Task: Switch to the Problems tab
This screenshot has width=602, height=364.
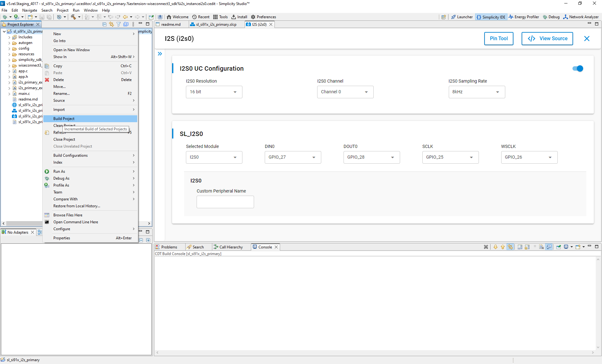Action: click(x=169, y=247)
